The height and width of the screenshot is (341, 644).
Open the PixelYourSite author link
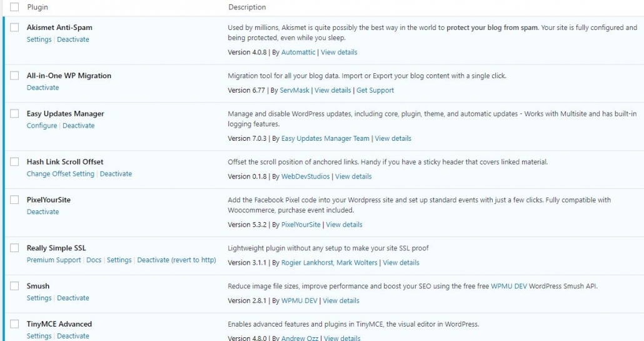pyautogui.click(x=301, y=225)
